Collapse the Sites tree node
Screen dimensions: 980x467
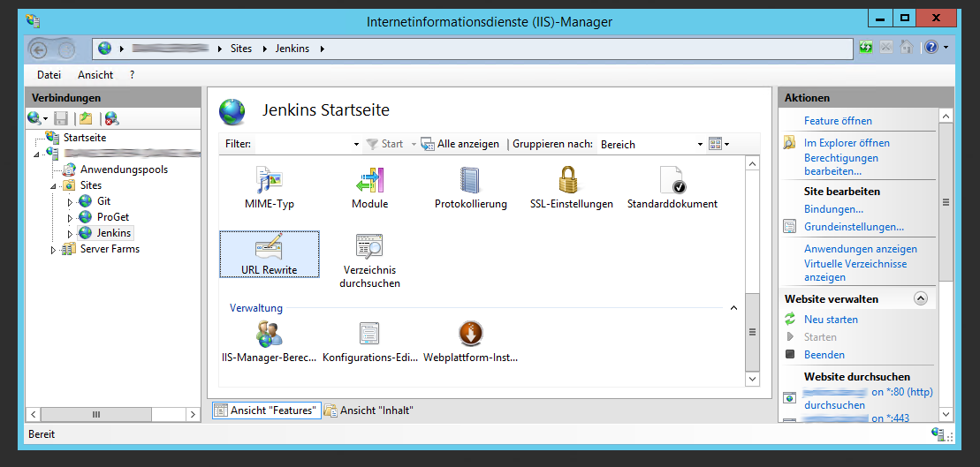[54, 186]
